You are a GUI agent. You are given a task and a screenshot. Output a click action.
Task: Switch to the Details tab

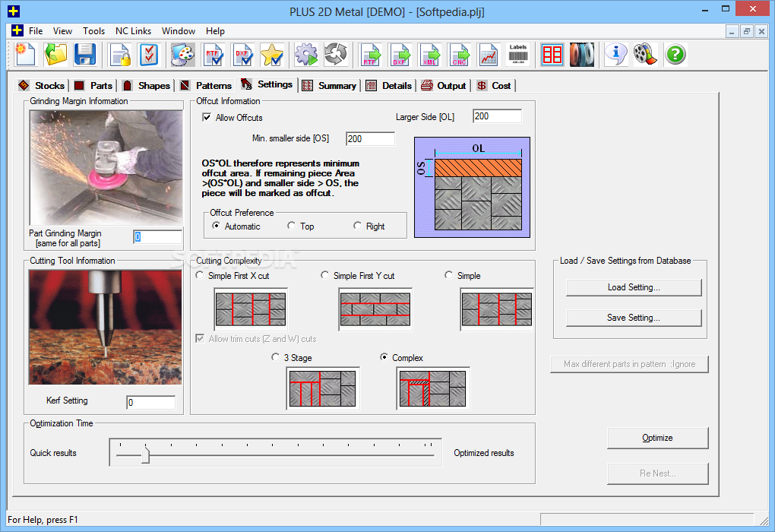(x=388, y=86)
